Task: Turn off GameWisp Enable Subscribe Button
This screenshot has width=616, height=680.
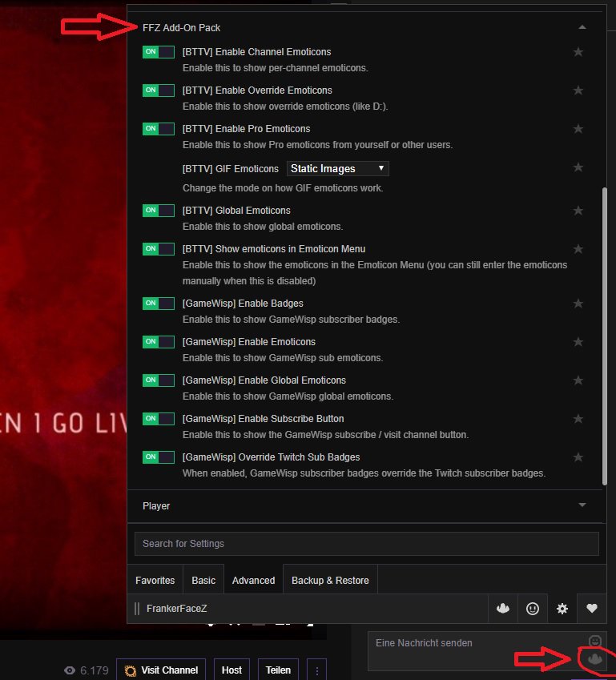Action: coord(159,419)
